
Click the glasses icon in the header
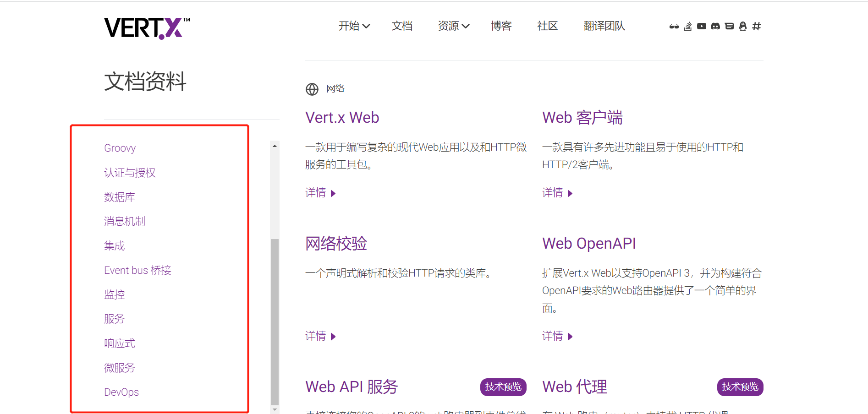(674, 26)
